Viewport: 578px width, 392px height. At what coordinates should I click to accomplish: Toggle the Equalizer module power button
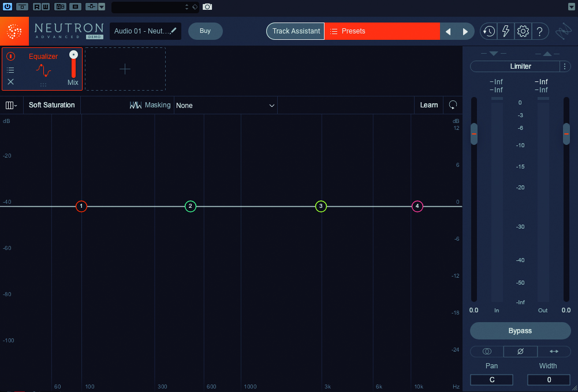click(x=11, y=57)
